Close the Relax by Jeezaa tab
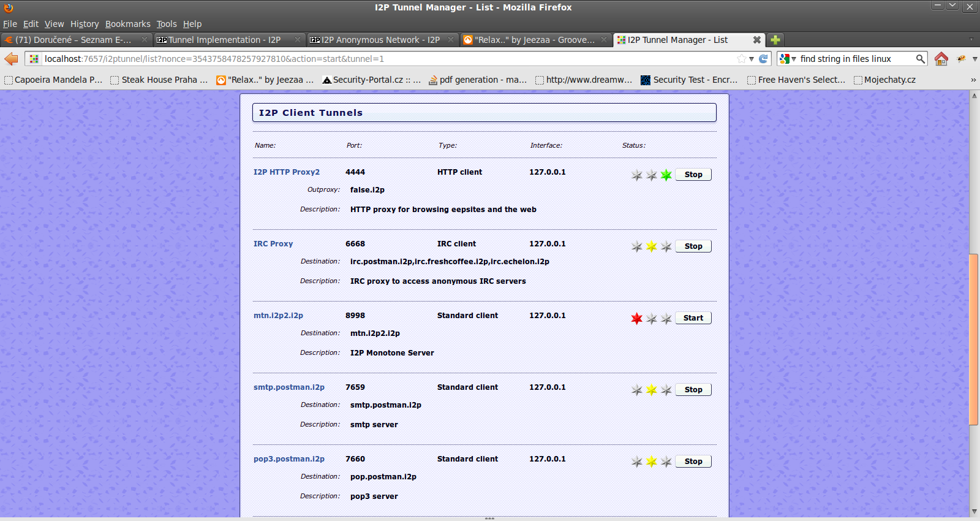The height and width of the screenshot is (521, 980). click(604, 40)
